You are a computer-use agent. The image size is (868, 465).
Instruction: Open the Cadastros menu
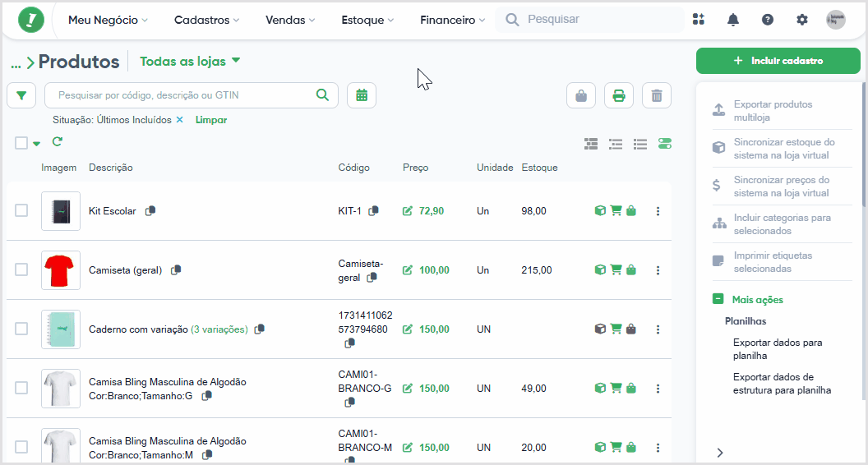coord(206,20)
